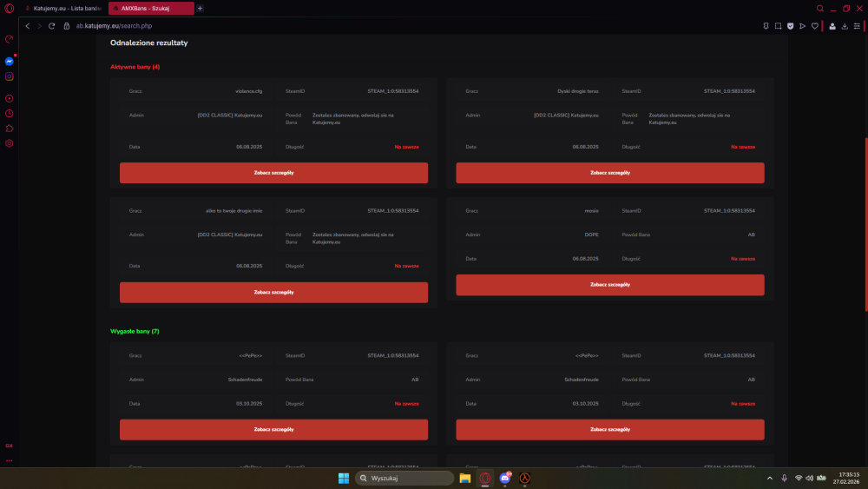Click the Odnalezione rezultaty heading
The width and height of the screenshot is (868, 489).
[149, 43]
